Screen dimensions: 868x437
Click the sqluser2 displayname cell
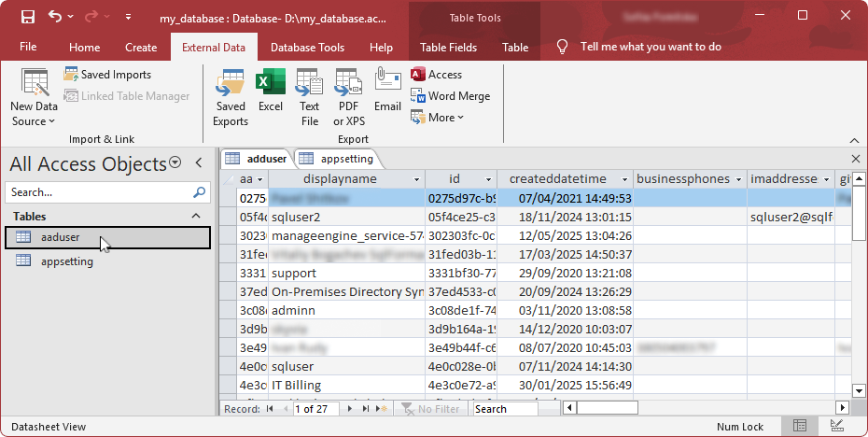click(347, 218)
